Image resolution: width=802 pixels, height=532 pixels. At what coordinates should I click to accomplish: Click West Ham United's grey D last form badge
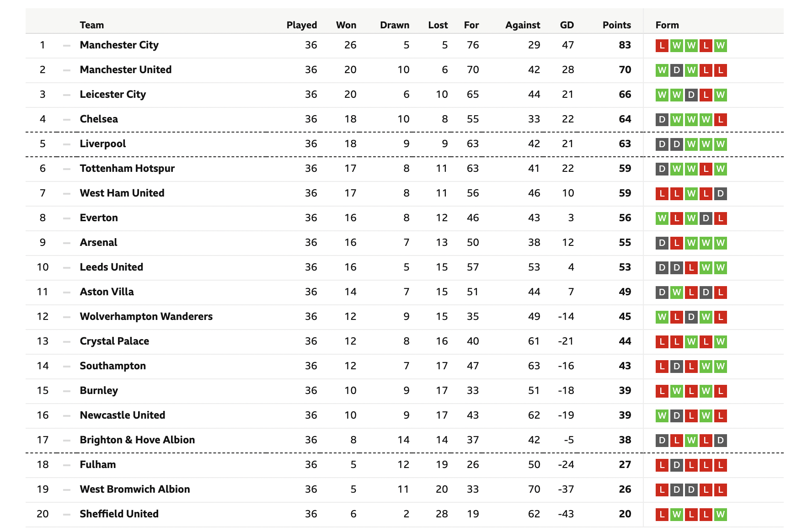click(720, 194)
